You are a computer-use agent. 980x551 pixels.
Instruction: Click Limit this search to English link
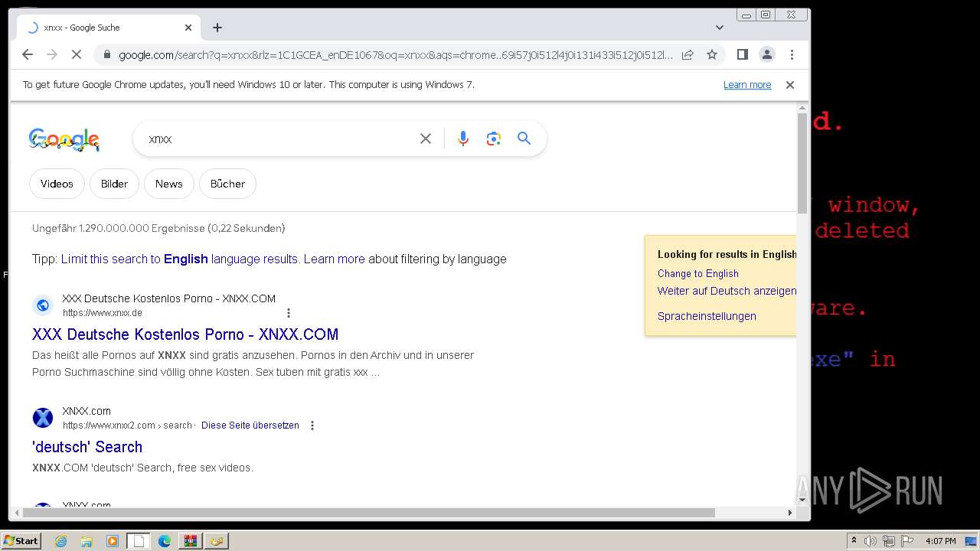pyautogui.click(x=179, y=259)
